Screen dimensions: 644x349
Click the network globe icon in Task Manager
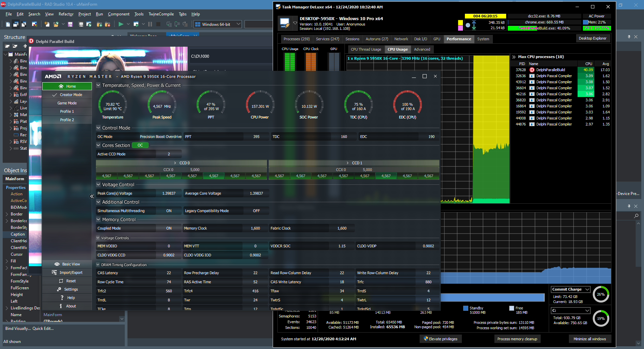pos(468,25)
